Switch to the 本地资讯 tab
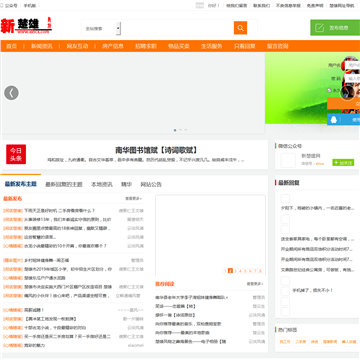This screenshot has height=360, width=360. pos(102,184)
